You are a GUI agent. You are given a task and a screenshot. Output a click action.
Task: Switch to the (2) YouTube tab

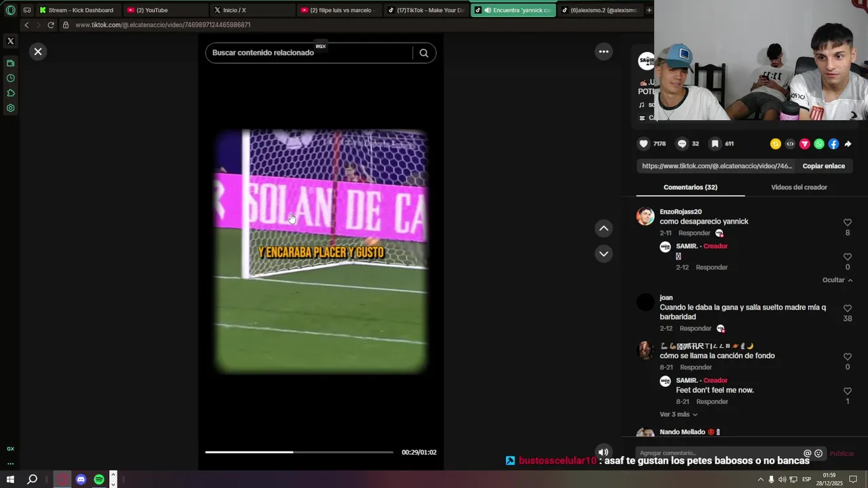(165, 10)
